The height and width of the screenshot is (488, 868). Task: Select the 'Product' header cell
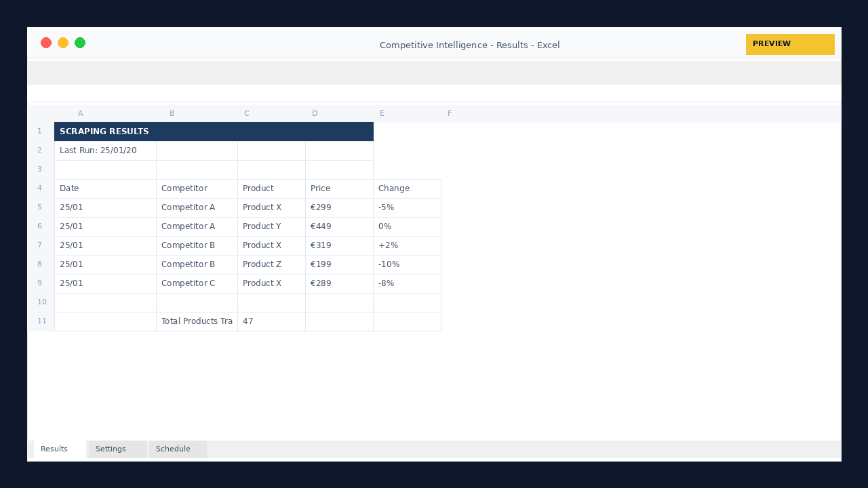coord(271,188)
